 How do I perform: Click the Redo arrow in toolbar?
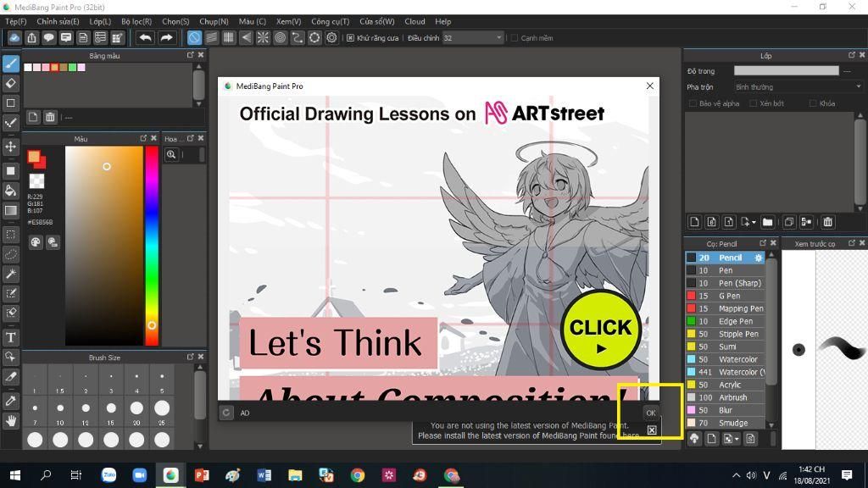[x=166, y=37]
